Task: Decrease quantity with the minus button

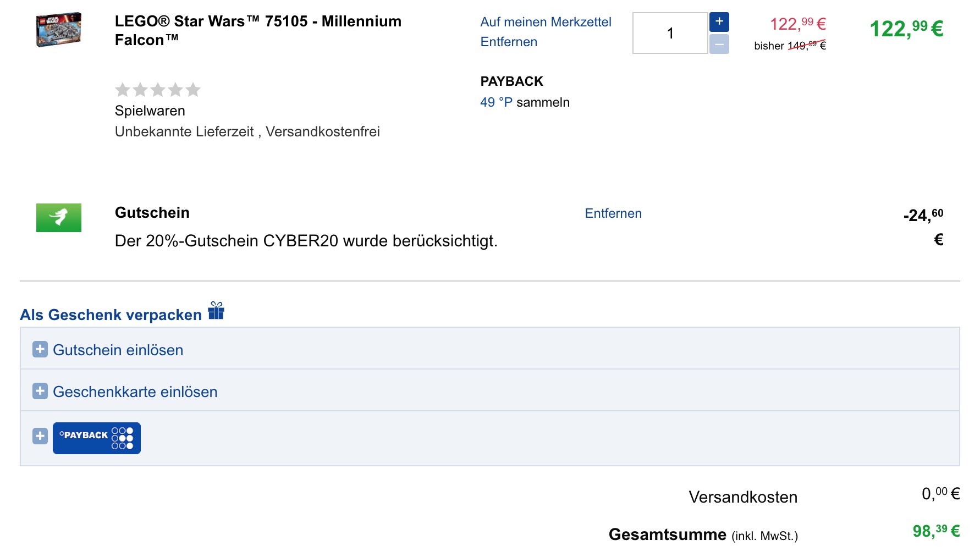Action: pos(719,44)
